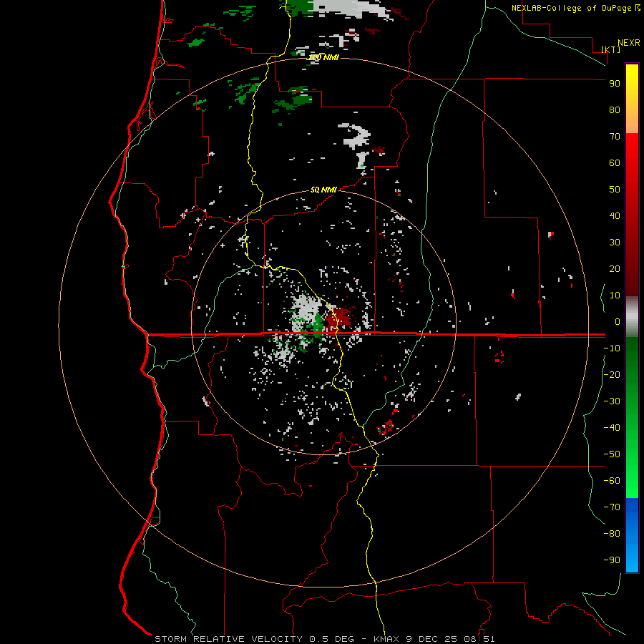Click the 50 NMI range ring label
The image size is (644, 644).
tap(323, 190)
